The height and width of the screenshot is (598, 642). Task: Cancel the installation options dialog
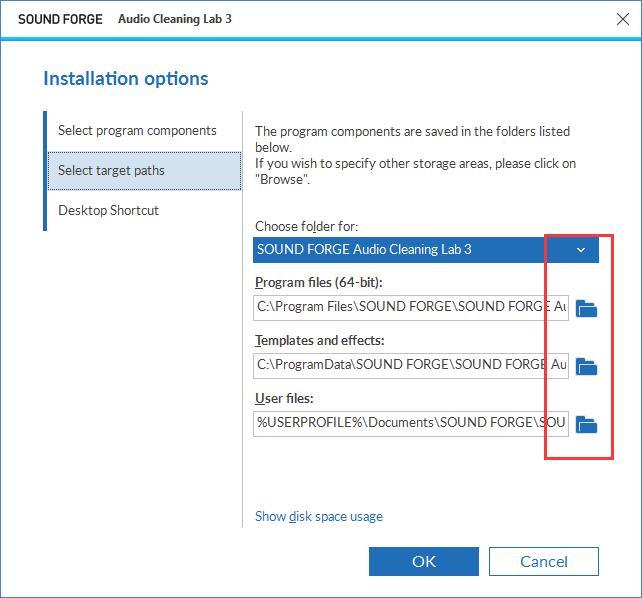pos(544,562)
